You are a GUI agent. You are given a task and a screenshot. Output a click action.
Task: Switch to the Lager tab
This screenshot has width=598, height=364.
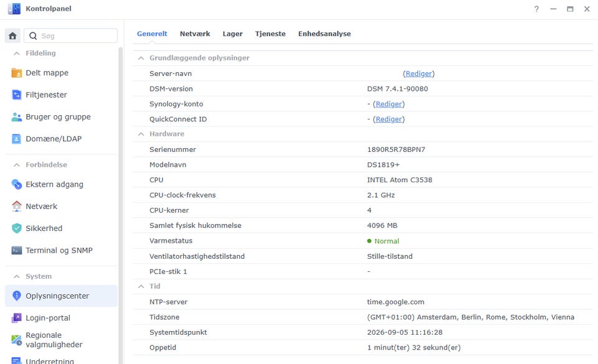click(x=232, y=34)
